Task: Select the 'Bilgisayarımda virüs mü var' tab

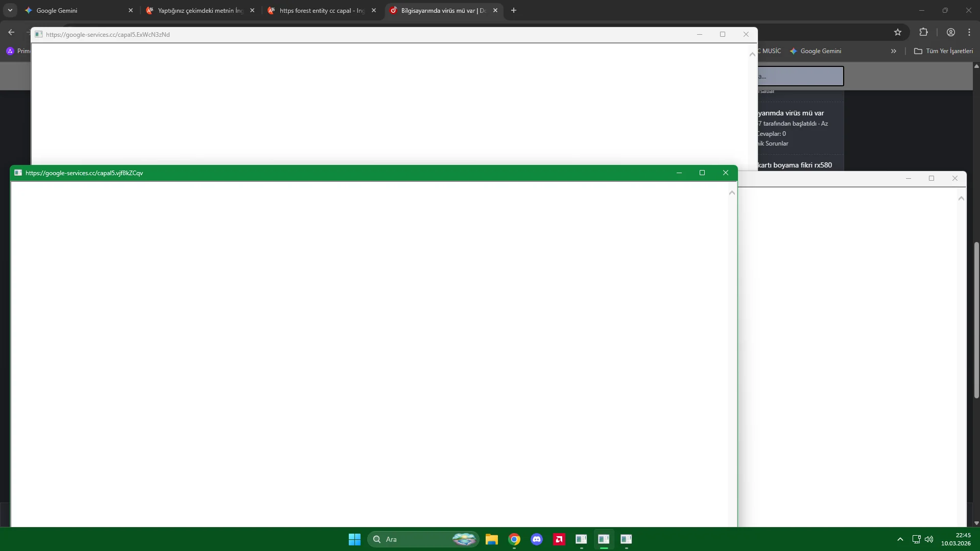Action: coord(443,10)
